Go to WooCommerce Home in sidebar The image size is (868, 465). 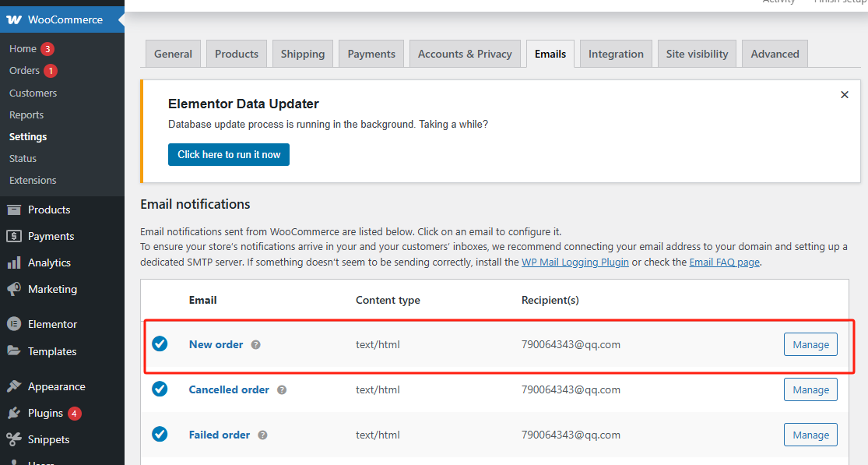[x=23, y=49]
